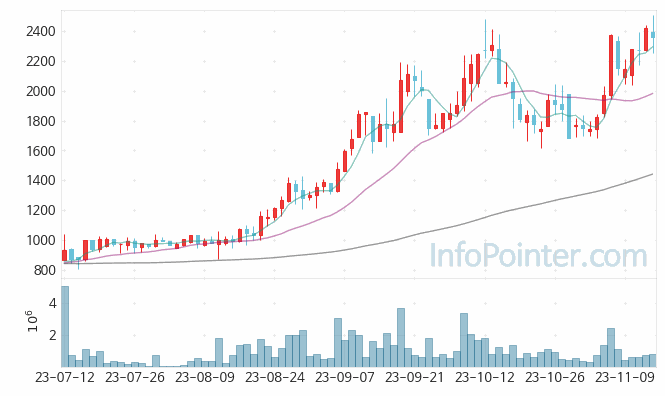Click the 1000 price axis label
Viewport: 665px width, 396px height.
(x=41, y=240)
